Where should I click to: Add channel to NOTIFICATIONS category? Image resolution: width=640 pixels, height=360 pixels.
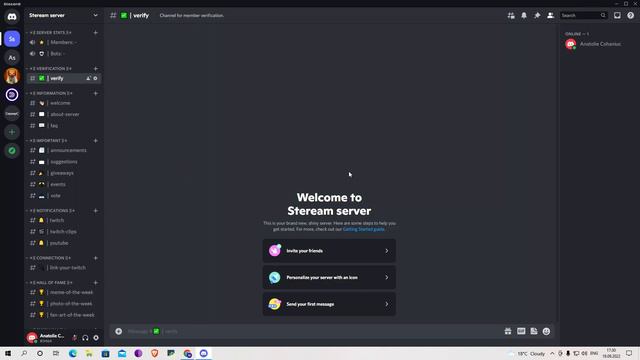tap(96, 211)
